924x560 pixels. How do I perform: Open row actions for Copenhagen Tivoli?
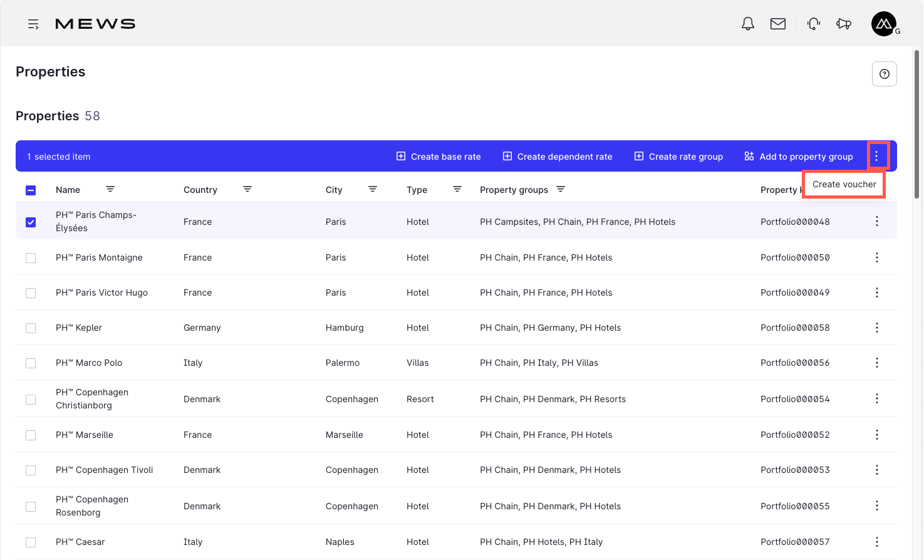(877, 470)
